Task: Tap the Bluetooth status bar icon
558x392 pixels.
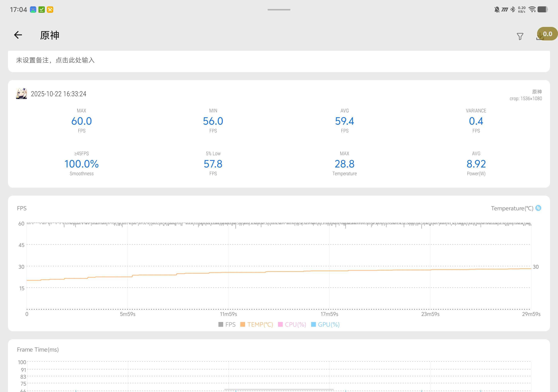Action: click(513, 10)
